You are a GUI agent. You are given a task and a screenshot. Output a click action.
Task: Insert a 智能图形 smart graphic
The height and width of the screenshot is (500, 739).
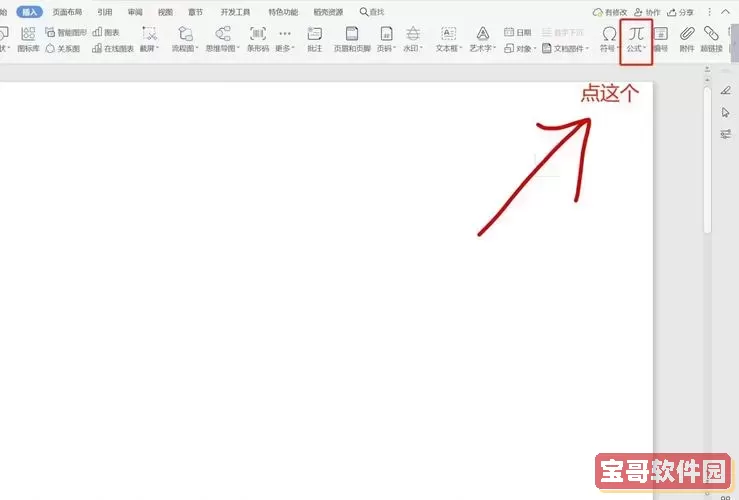click(x=66, y=32)
